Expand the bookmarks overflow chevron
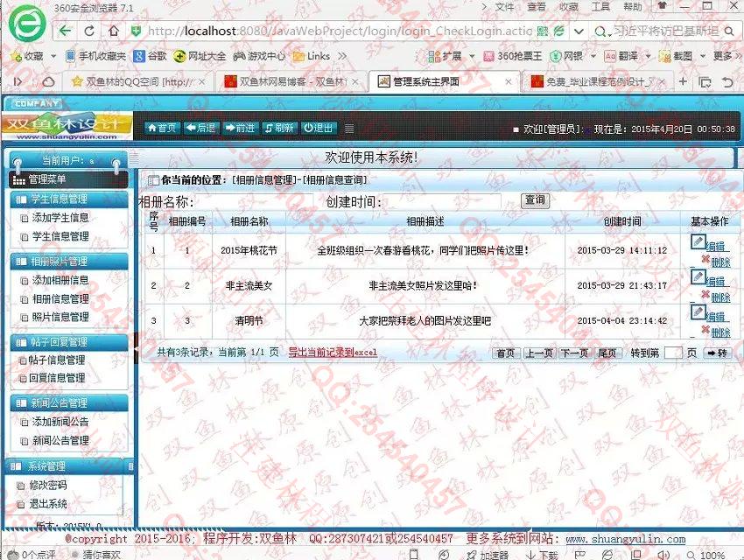The image size is (744, 560). [342, 56]
